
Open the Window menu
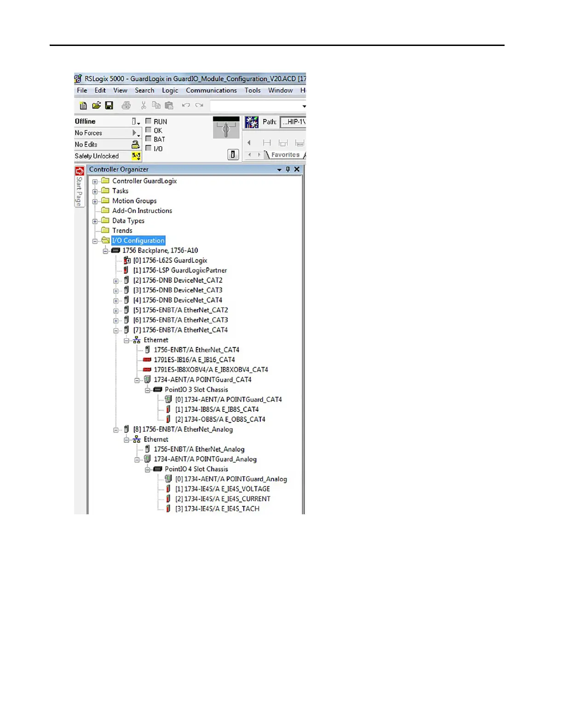[x=281, y=91]
